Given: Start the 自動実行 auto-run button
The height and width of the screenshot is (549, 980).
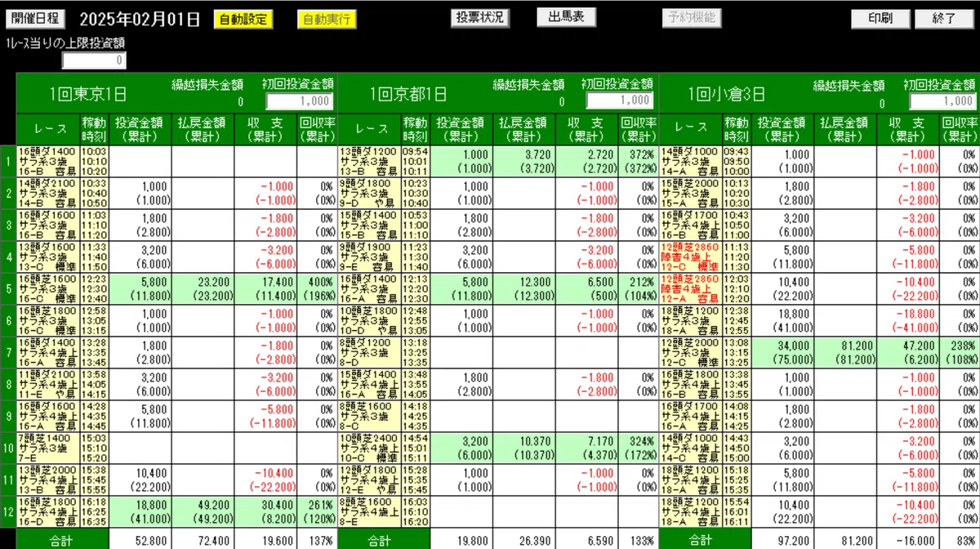Looking at the screenshot, I should pyautogui.click(x=326, y=19).
